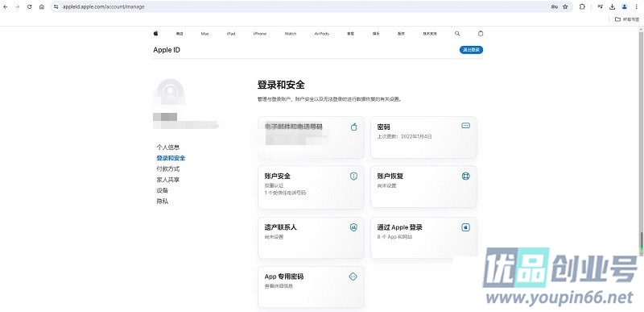Viewport: 644px width, 312px height.
Task: Click the profile avatar picture in sidebar
Action: [169, 92]
